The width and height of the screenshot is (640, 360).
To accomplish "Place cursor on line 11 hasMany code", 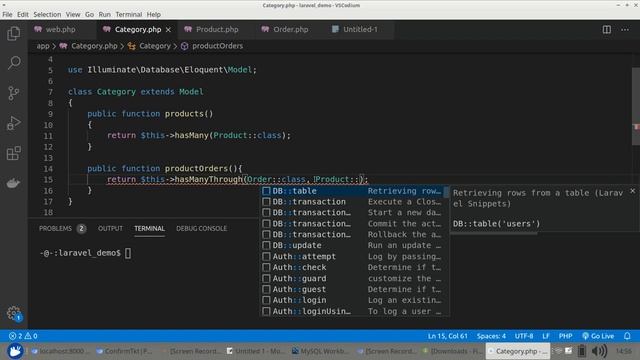I will (198, 136).
